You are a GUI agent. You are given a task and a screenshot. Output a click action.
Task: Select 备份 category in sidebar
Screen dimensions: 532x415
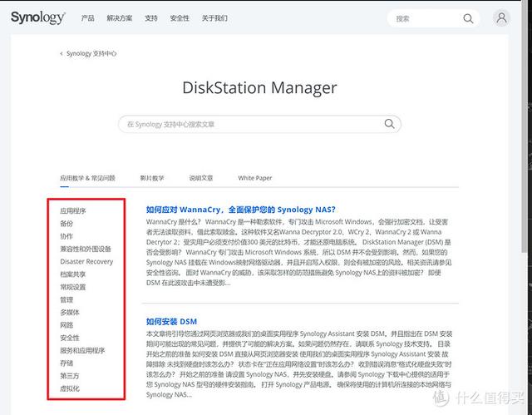click(x=66, y=223)
